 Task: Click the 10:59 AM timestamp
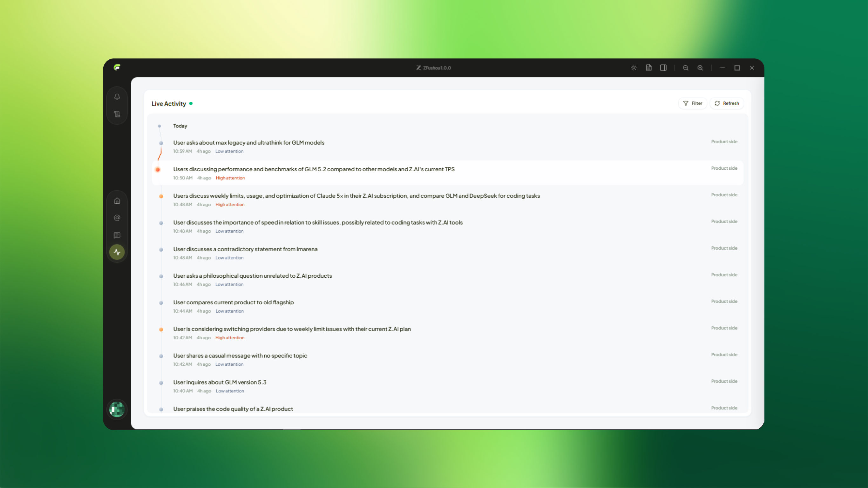click(x=183, y=151)
